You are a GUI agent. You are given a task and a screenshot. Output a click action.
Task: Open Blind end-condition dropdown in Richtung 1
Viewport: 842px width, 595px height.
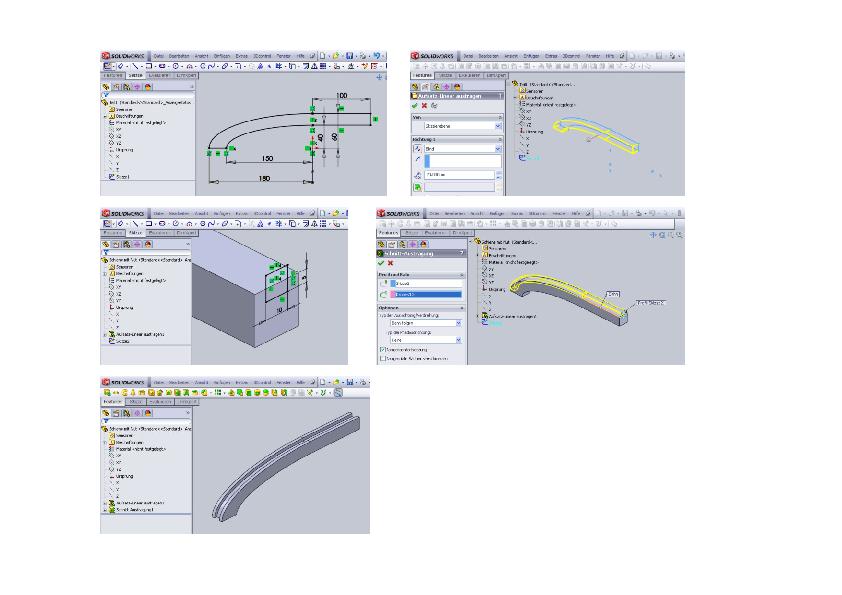[498, 149]
